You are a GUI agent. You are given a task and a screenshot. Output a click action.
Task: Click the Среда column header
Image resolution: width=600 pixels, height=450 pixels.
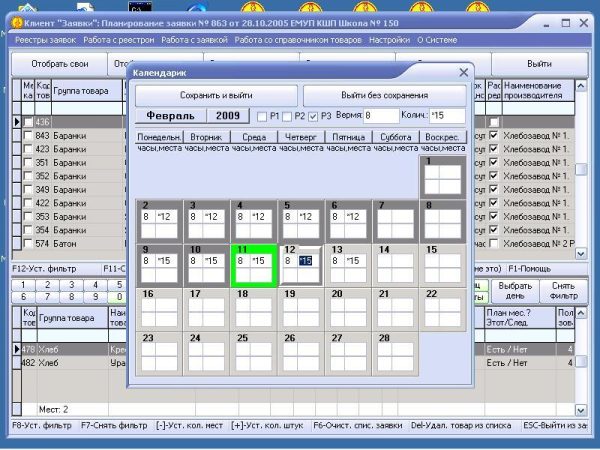click(x=254, y=137)
